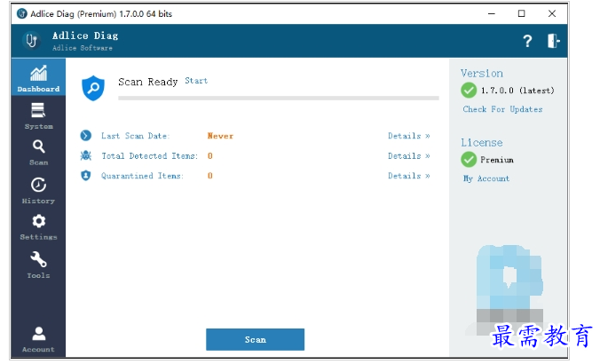The image size is (600, 364).
Task: Click the '1.7.0.0 (latest)' version text
Action: (517, 91)
